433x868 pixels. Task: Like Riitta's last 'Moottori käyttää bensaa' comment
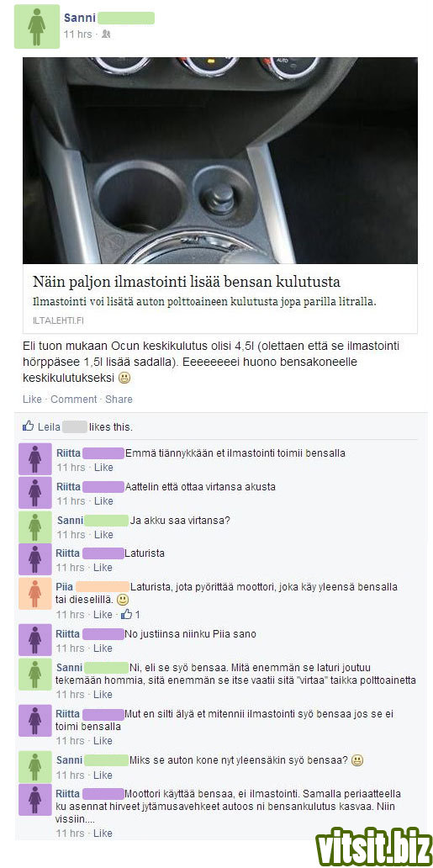[103, 834]
